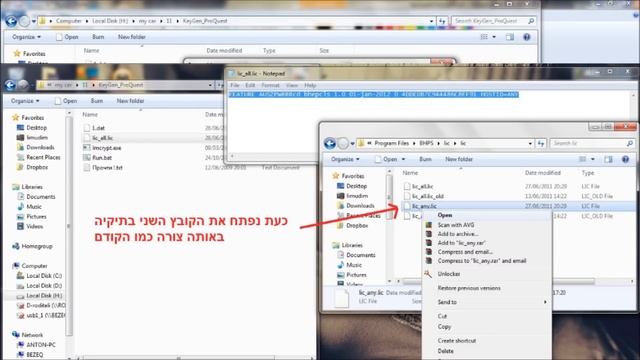This screenshot has width=640, height=360.
Task: Choose Scan with AVG in context menu
Action: tap(456, 225)
